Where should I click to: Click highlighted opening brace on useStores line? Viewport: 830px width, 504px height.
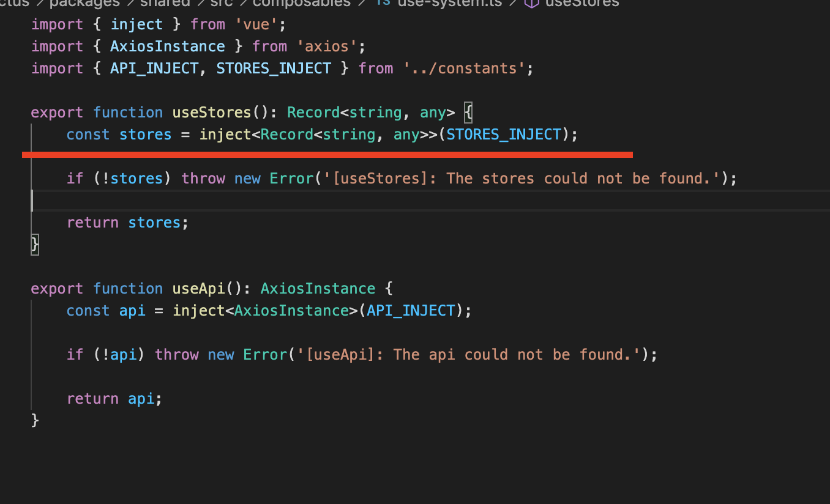(469, 113)
